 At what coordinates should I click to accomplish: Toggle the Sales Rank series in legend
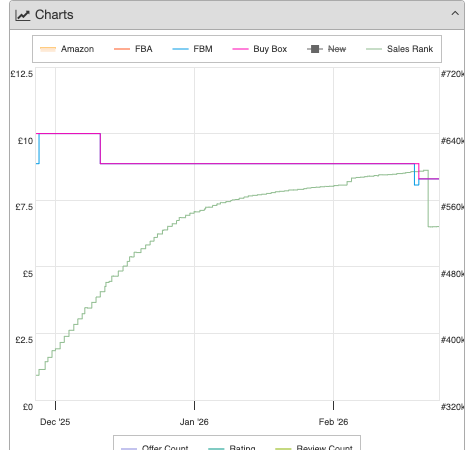(399, 49)
